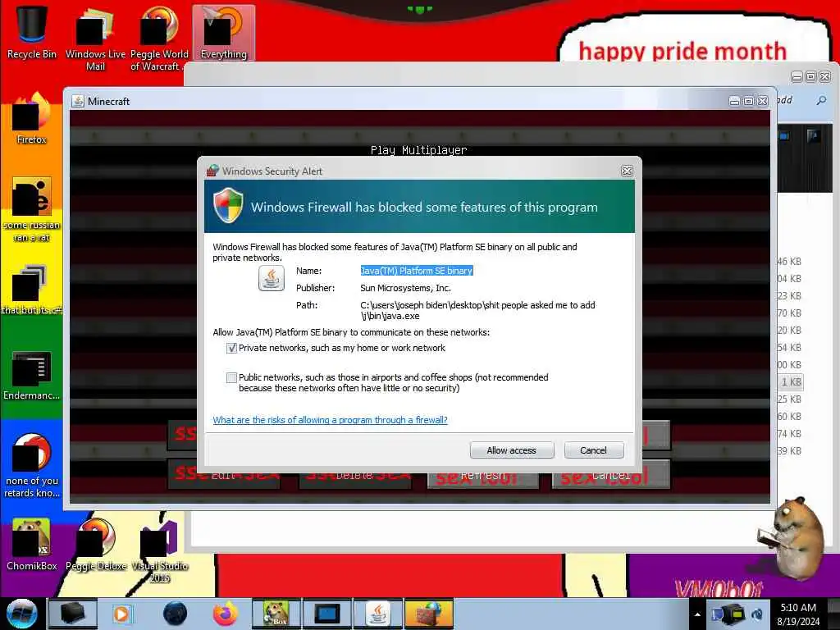Minimize the Minecraft window
Image resolution: width=840 pixels, height=630 pixels.
[734, 101]
